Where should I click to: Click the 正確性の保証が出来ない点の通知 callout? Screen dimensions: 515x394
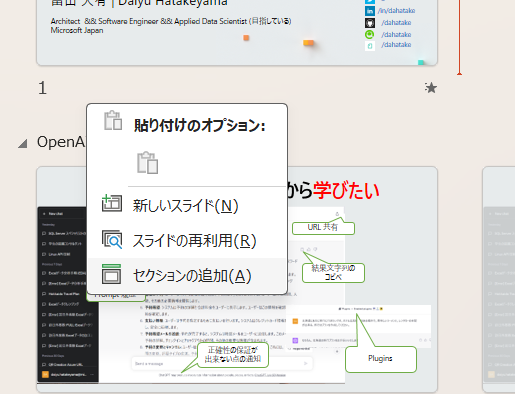[233, 355]
